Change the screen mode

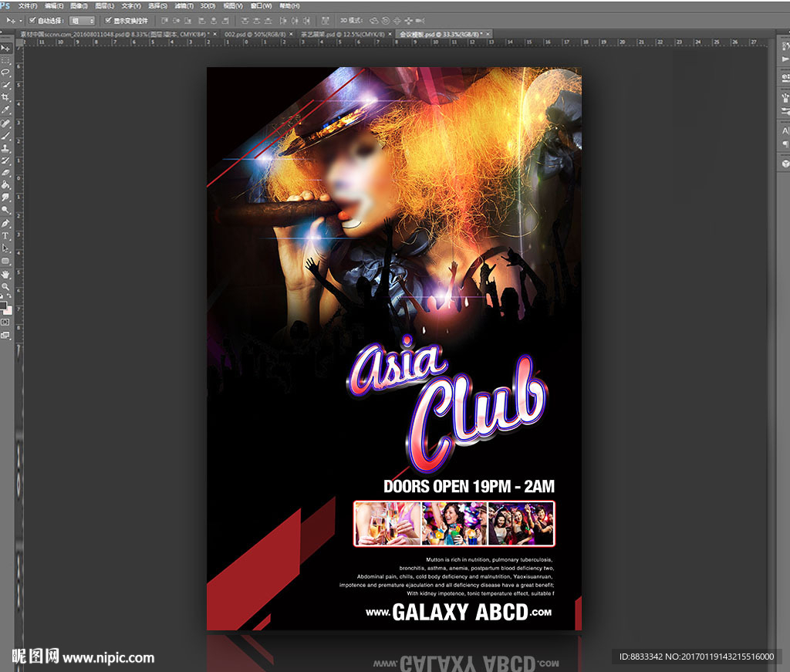(5, 335)
